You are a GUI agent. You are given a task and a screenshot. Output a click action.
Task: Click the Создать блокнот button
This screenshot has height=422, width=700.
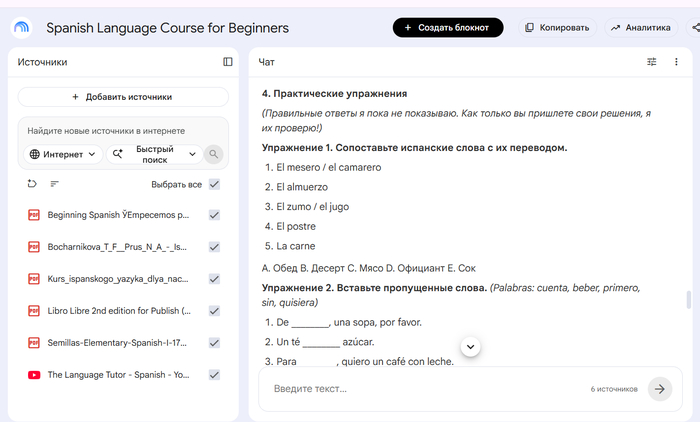pyautogui.click(x=448, y=28)
